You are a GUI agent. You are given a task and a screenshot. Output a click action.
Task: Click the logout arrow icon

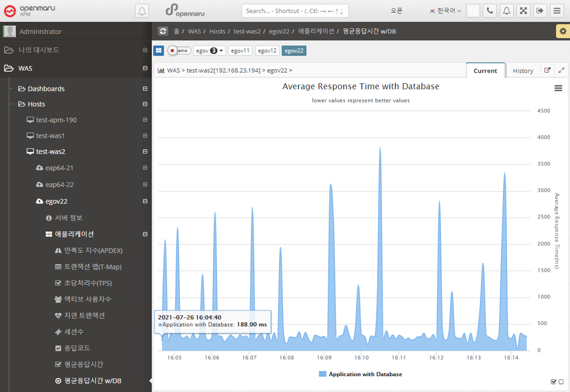540,10
